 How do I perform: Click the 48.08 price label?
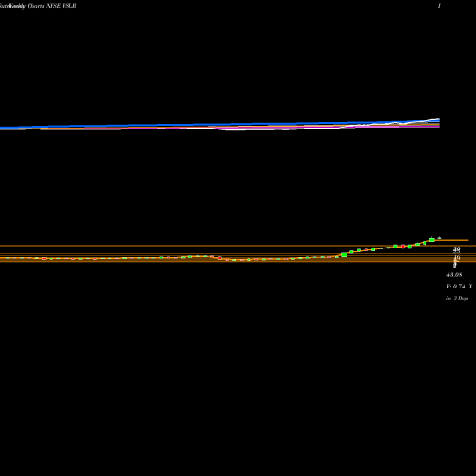tap(454, 275)
